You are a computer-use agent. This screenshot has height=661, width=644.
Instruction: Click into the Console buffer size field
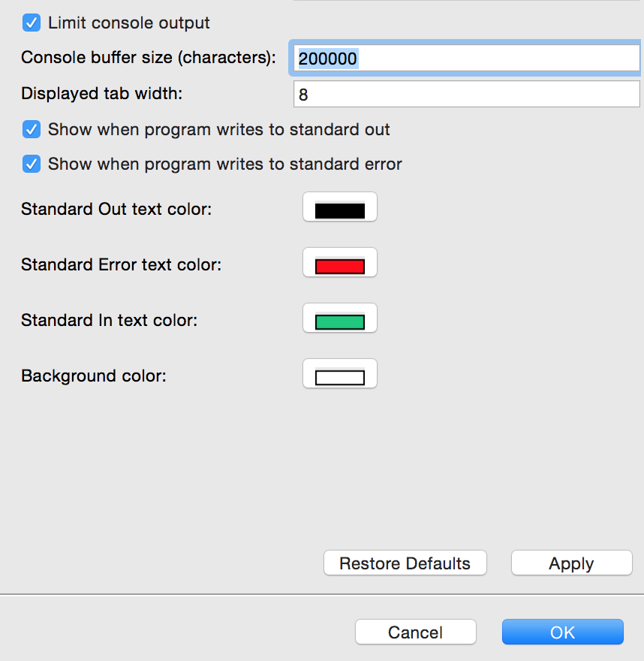(466, 58)
